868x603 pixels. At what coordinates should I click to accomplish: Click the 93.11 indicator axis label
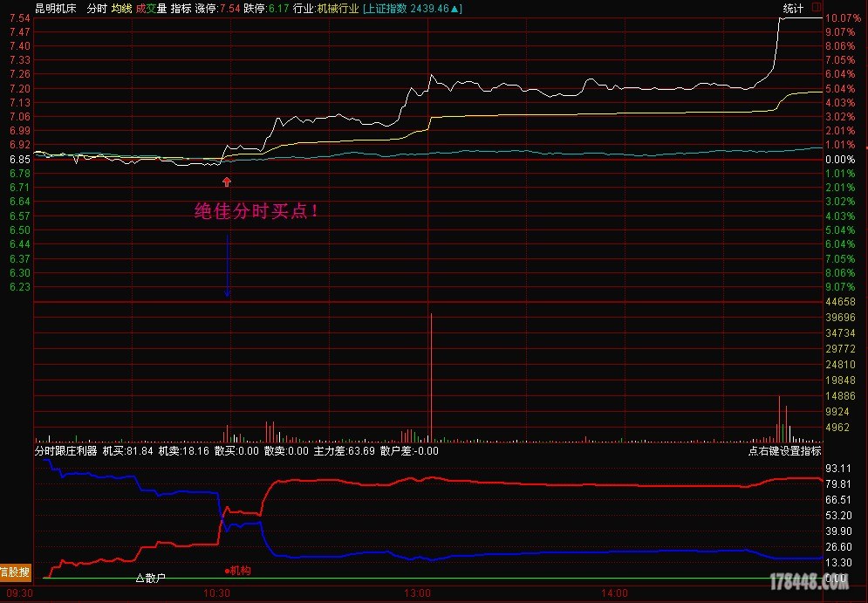[x=838, y=469]
